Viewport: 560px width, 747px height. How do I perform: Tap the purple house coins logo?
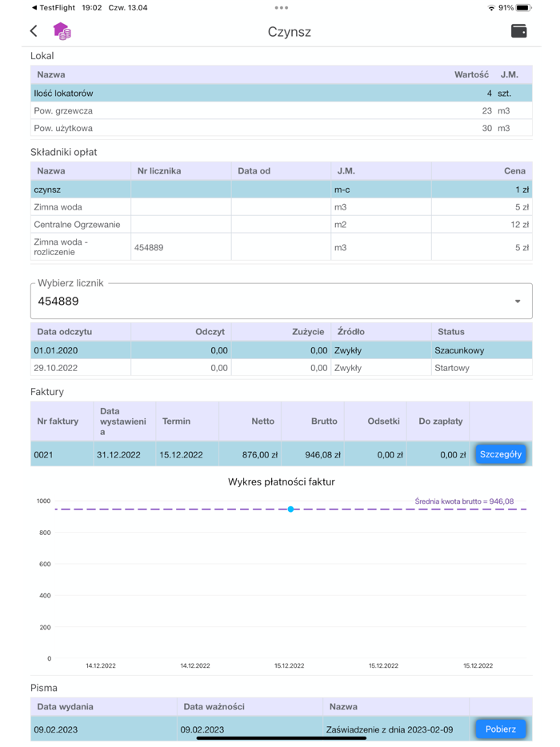[62, 31]
